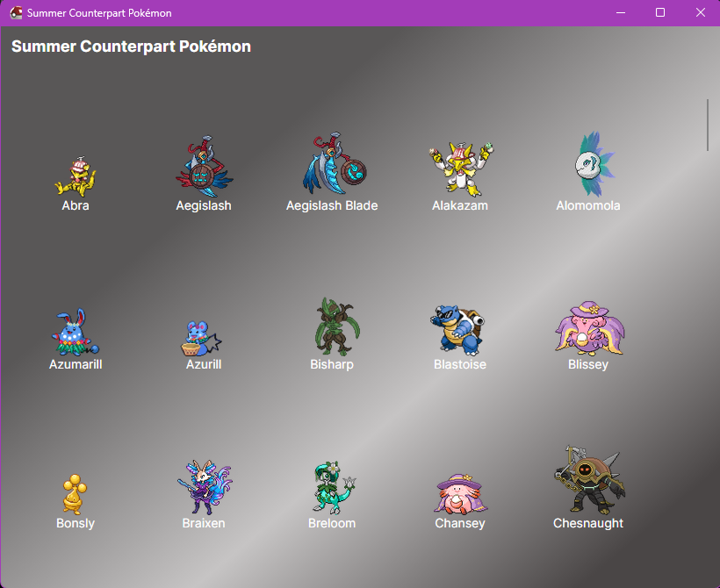Maximize the Summer Counterpart Pokémon window

click(x=660, y=13)
